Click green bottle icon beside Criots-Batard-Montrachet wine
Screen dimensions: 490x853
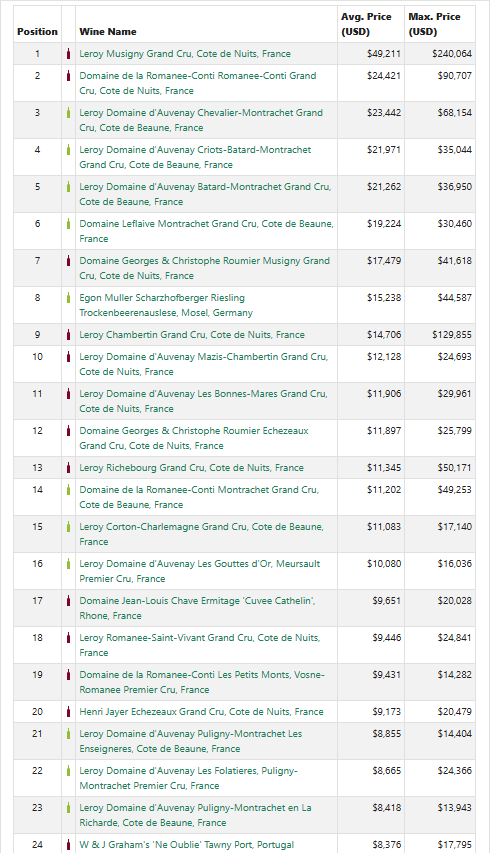coord(69,150)
